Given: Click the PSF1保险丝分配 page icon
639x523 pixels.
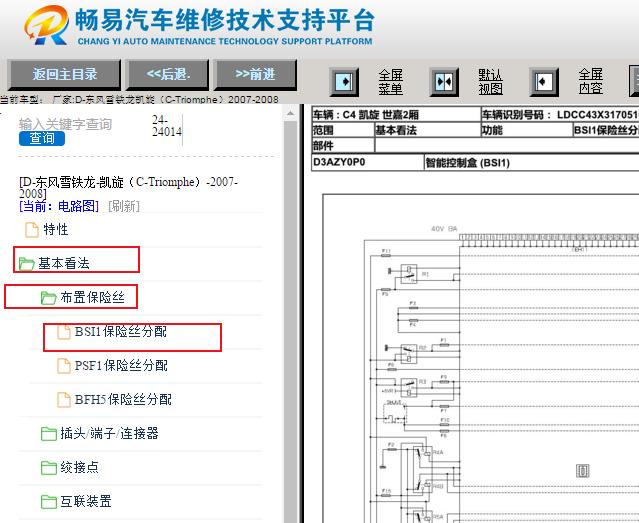Looking at the screenshot, I should 64,366.
